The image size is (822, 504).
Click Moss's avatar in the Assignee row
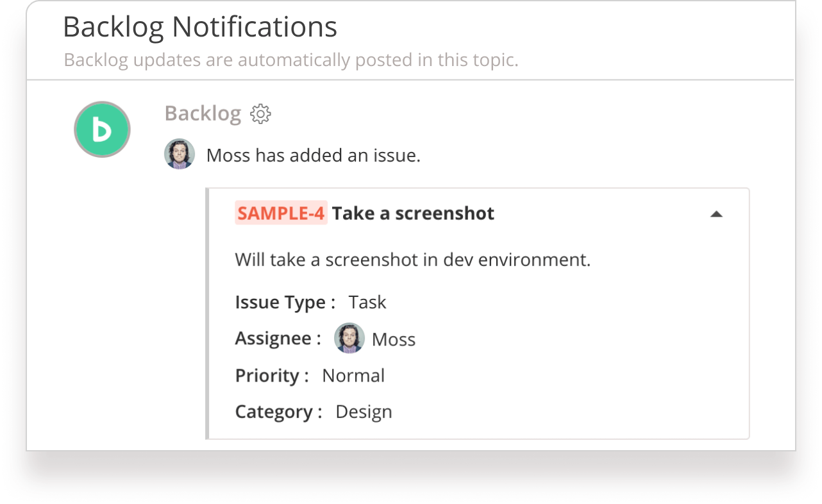[x=349, y=338]
